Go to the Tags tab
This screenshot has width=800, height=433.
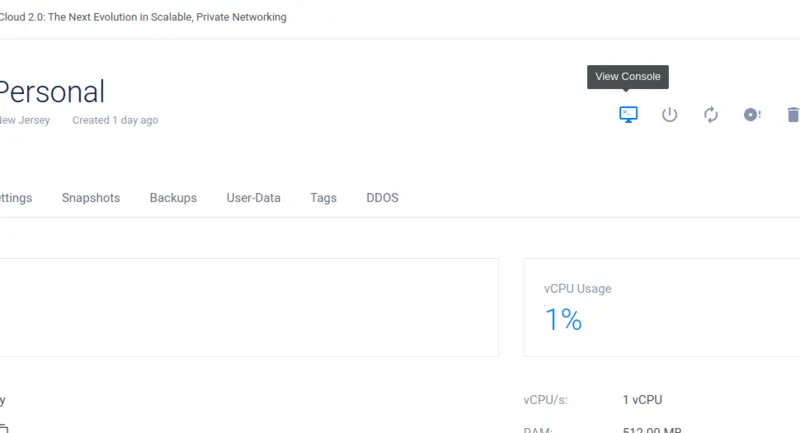click(x=323, y=198)
